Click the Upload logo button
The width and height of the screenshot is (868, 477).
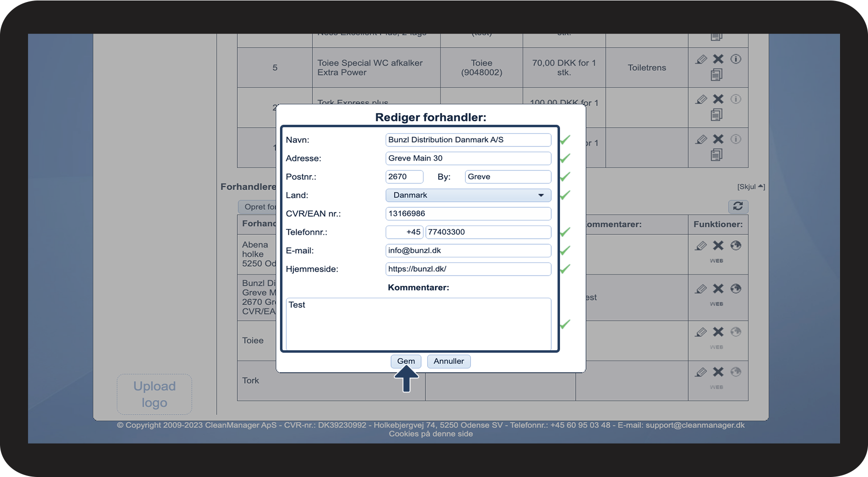154,394
